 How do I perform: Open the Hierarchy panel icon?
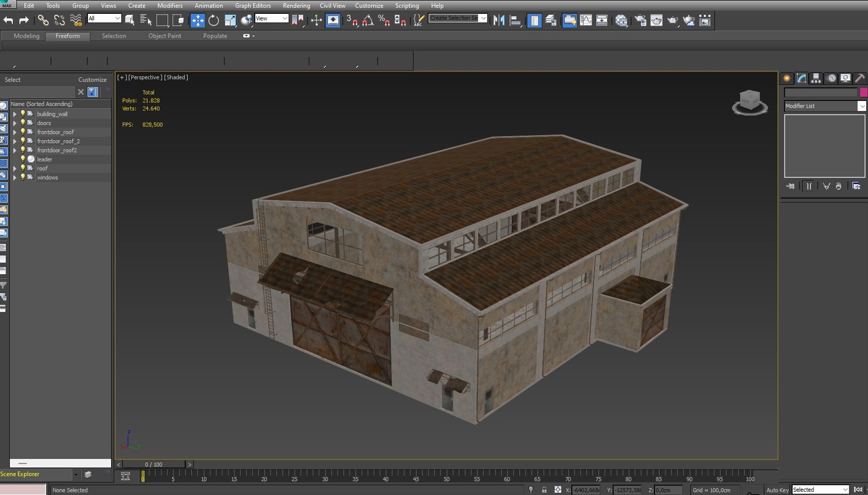point(816,78)
